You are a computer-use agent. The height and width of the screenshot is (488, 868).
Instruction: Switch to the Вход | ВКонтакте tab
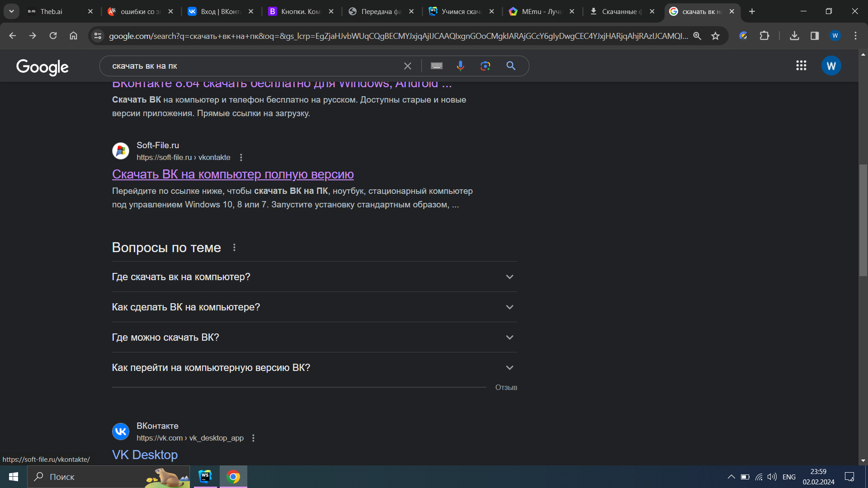pyautogui.click(x=221, y=11)
